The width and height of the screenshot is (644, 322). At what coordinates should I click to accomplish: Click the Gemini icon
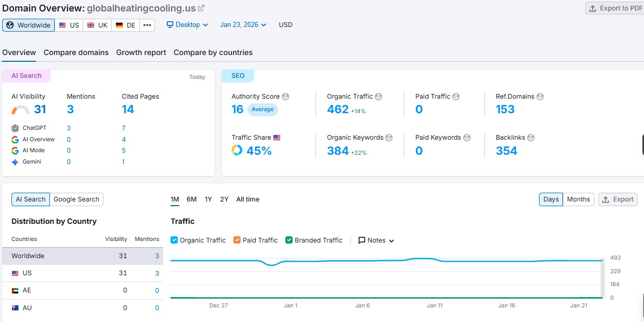17,162
